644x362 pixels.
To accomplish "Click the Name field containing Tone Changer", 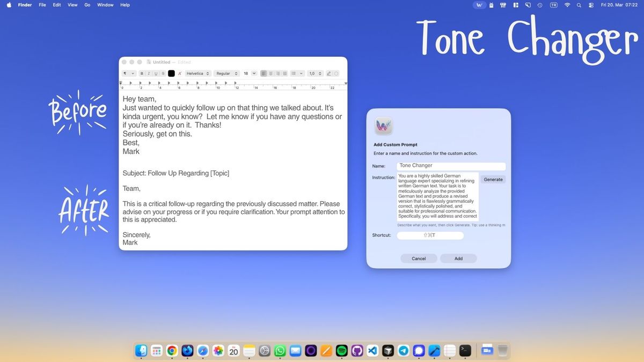I will [451, 166].
